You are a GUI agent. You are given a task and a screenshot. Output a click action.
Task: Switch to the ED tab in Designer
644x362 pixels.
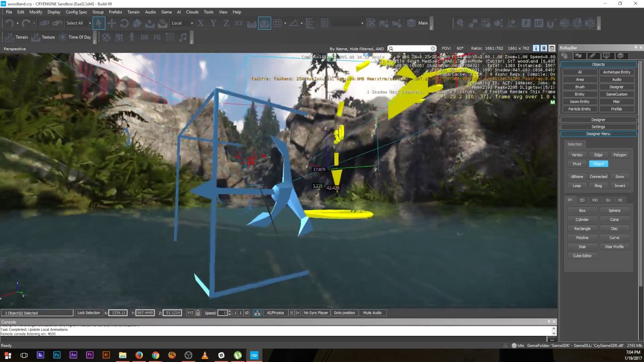point(582,200)
